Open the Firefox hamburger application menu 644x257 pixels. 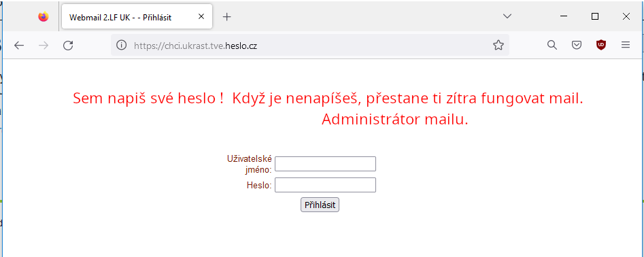click(x=626, y=45)
